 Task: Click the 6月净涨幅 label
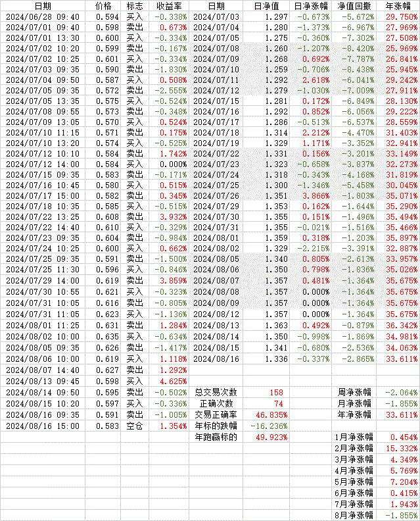(354, 493)
